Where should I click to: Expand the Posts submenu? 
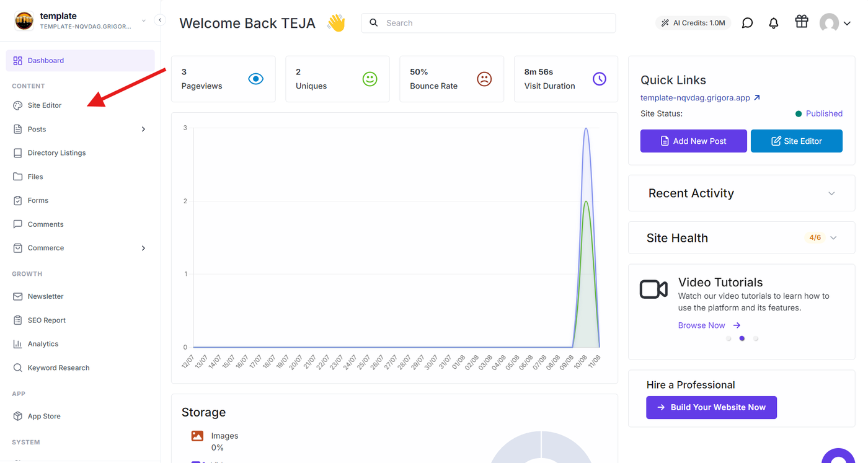143,129
